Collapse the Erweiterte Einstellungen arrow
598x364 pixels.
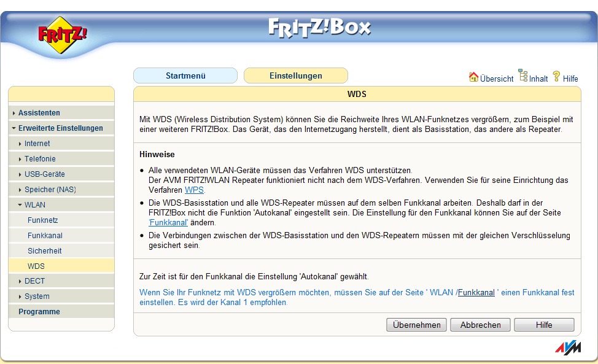14,128
